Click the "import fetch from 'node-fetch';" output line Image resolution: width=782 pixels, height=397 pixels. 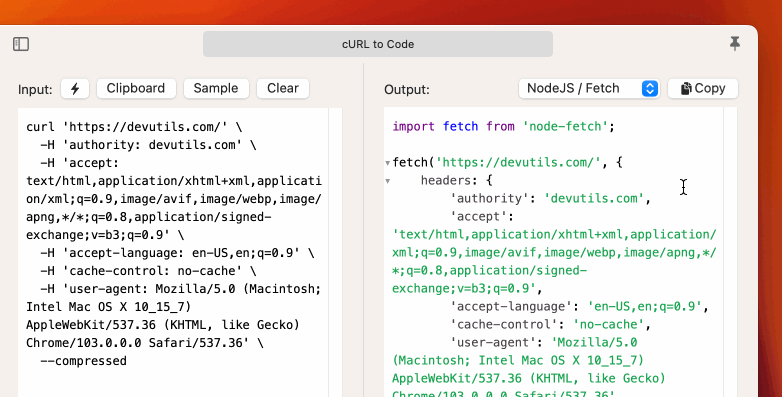[x=504, y=126]
